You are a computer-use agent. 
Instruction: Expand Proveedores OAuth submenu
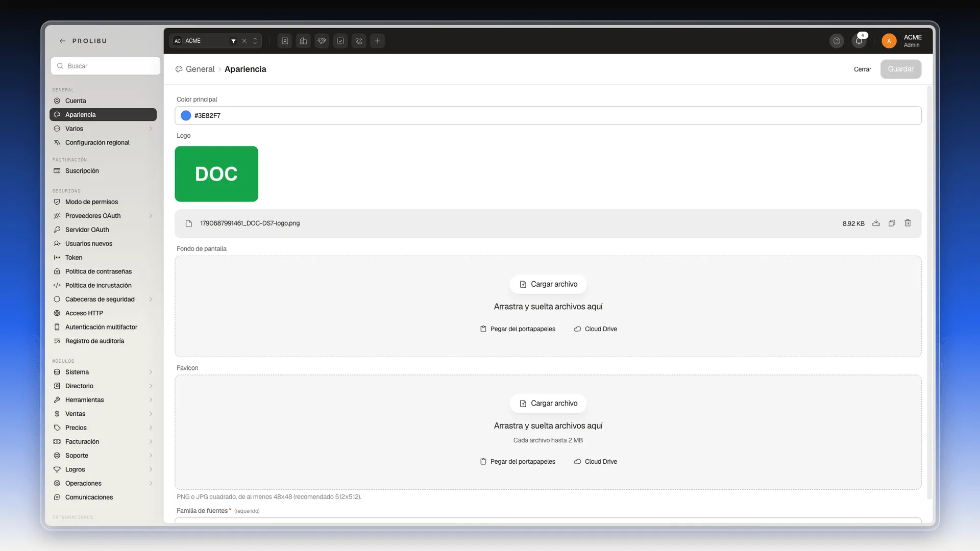click(151, 216)
